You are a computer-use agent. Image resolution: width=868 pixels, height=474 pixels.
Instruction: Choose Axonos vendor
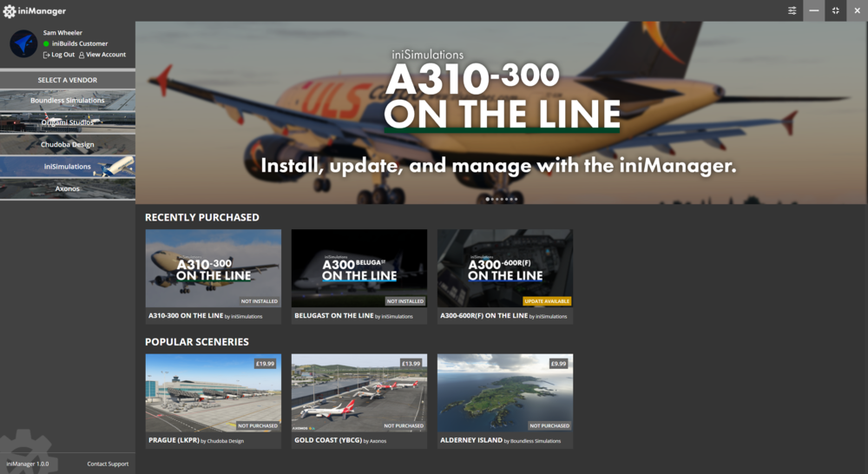tap(68, 189)
